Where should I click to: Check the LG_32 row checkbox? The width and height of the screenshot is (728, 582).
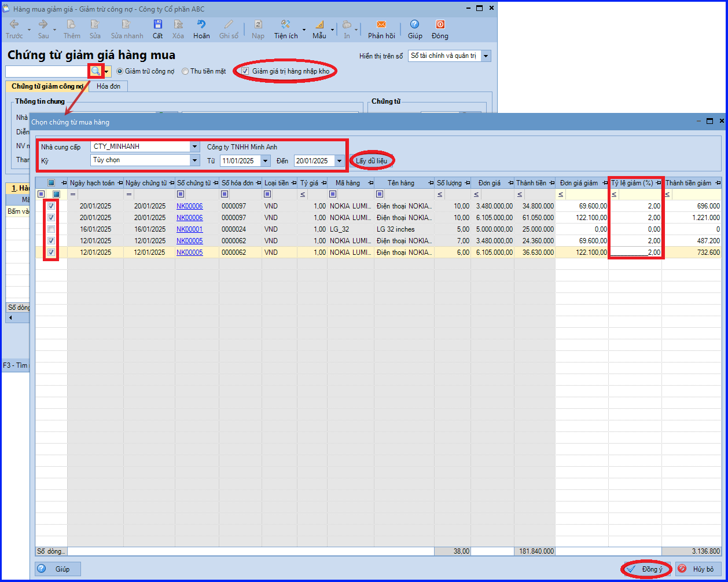52,229
